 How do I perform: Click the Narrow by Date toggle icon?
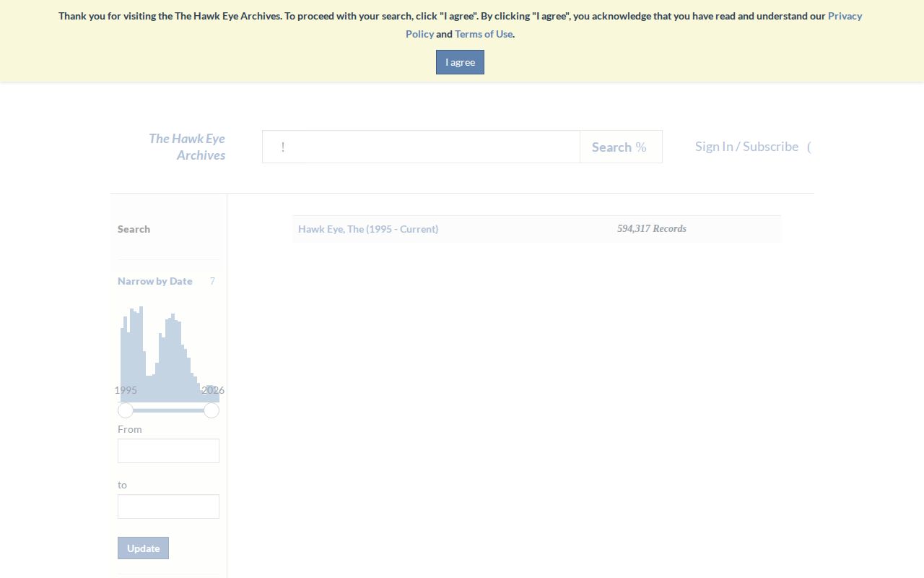point(212,281)
